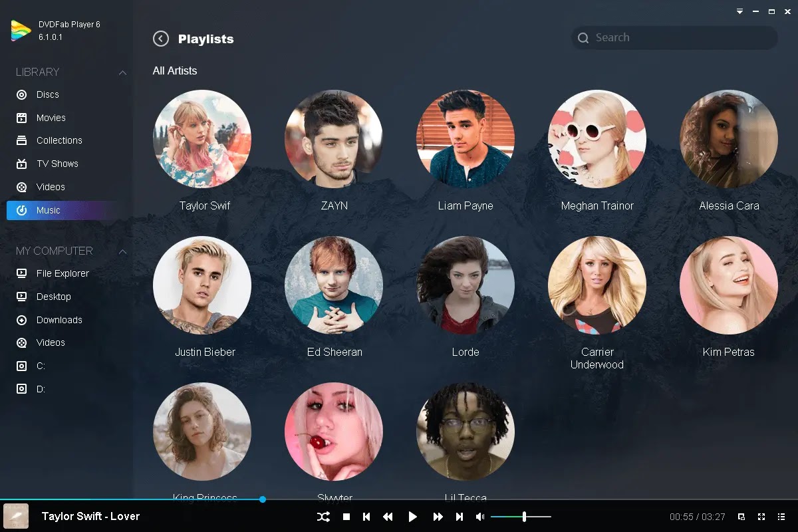Viewport: 798px width, 532px height.
Task: Click the Desktop icon in sidebar
Action: tap(22, 297)
